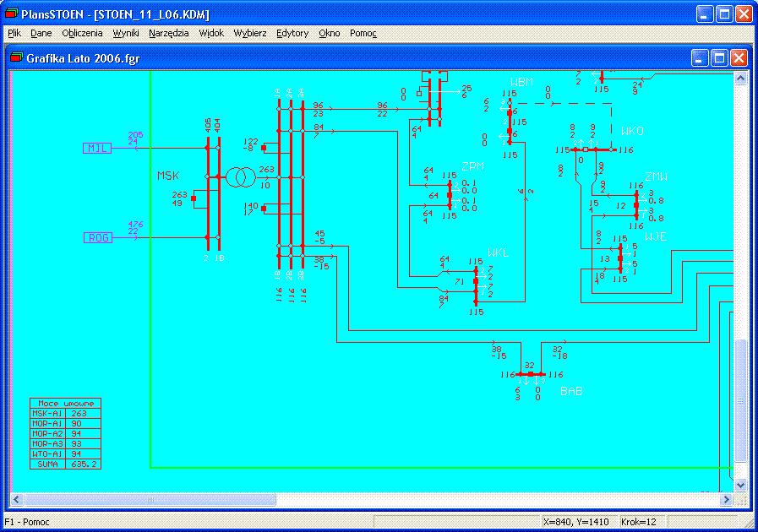Viewport: 758px width, 532px height.
Task: Click the MOR-A1 row in table
Action: point(65,423)
